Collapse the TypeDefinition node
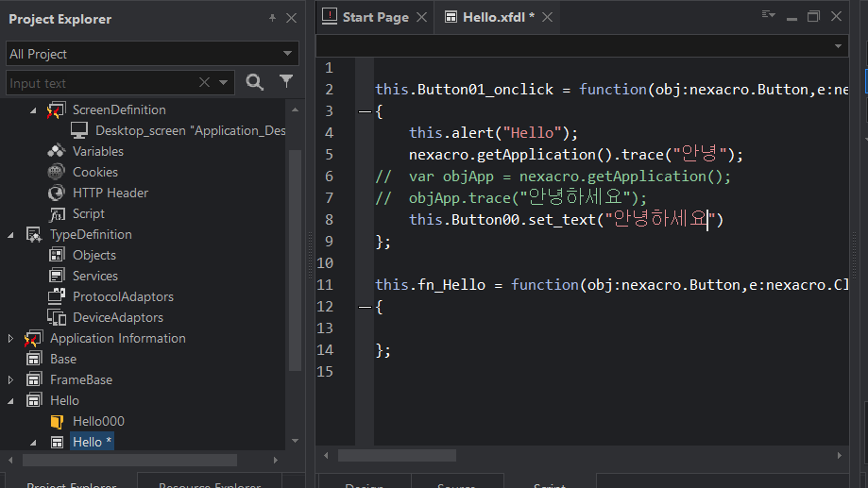Viewport: 868px width, 488px height. [x=10, y=235]
